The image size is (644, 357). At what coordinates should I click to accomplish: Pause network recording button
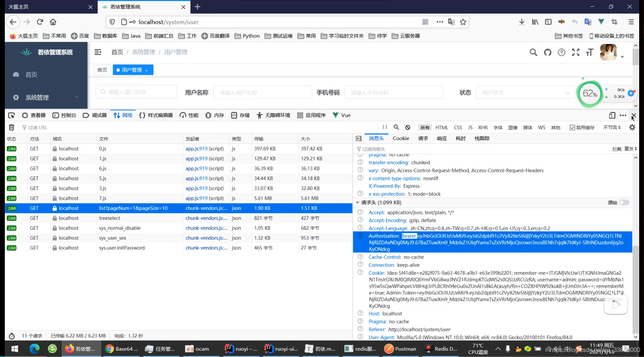click(385, 127)
